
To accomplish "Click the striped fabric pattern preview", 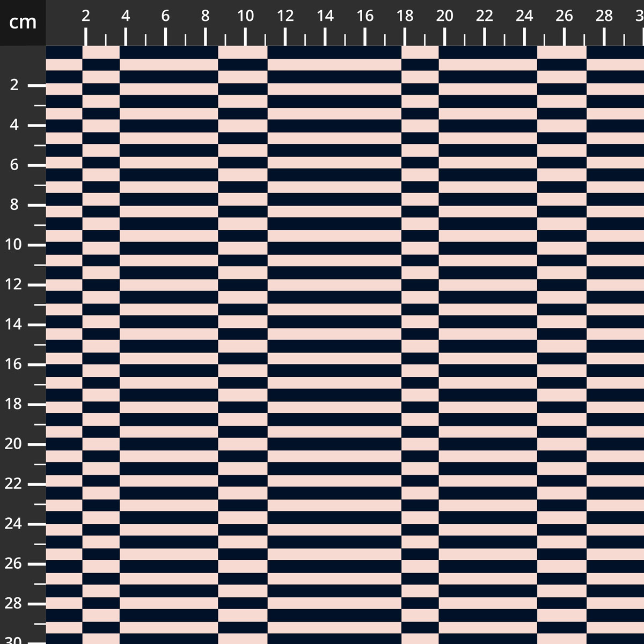I will [345, 345].
